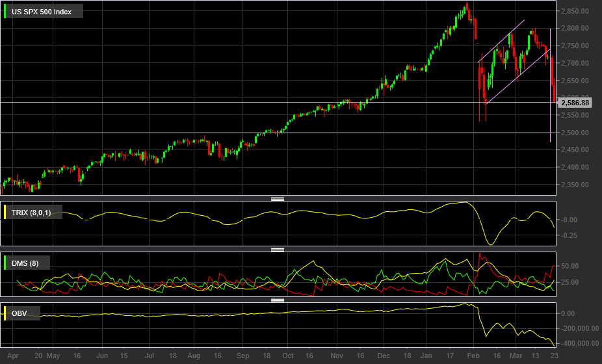Click the divider handle between DMS and OBV panels
Image resolution: width=602 pixels, height=364 pixels.
278,300
